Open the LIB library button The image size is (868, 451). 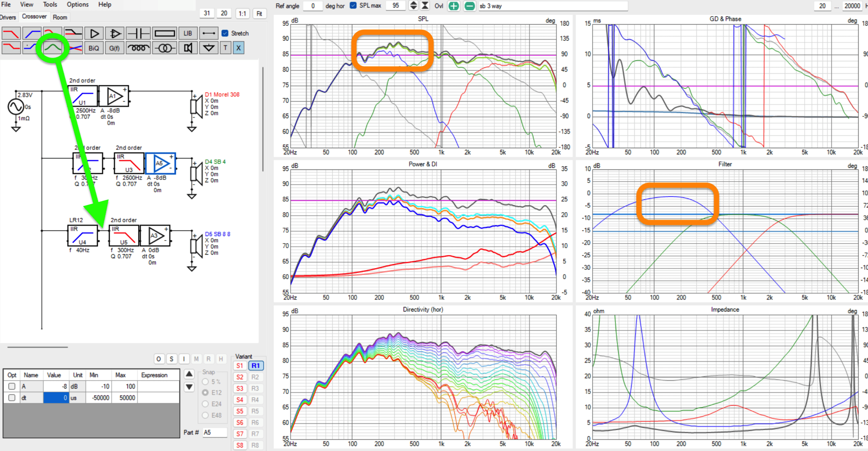(188, 33)
